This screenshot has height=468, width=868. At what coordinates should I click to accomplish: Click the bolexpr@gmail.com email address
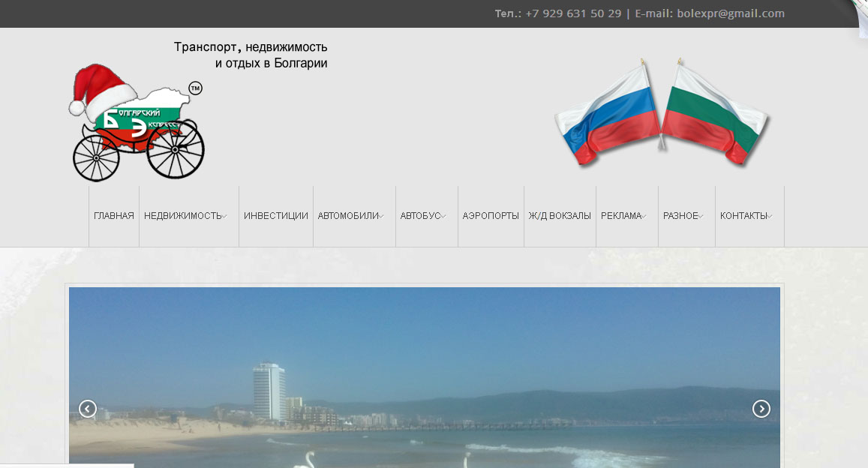[731, 13]
